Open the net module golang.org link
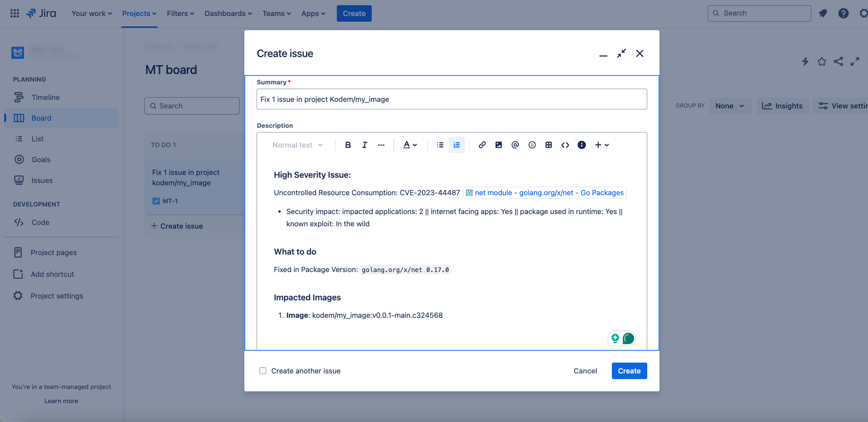 coord(545,192)
